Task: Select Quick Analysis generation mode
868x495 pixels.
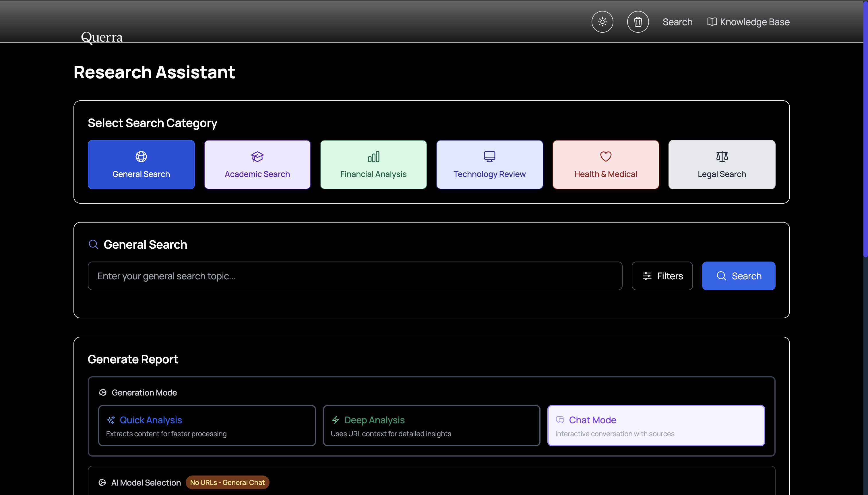Action: tap(207, 426)
